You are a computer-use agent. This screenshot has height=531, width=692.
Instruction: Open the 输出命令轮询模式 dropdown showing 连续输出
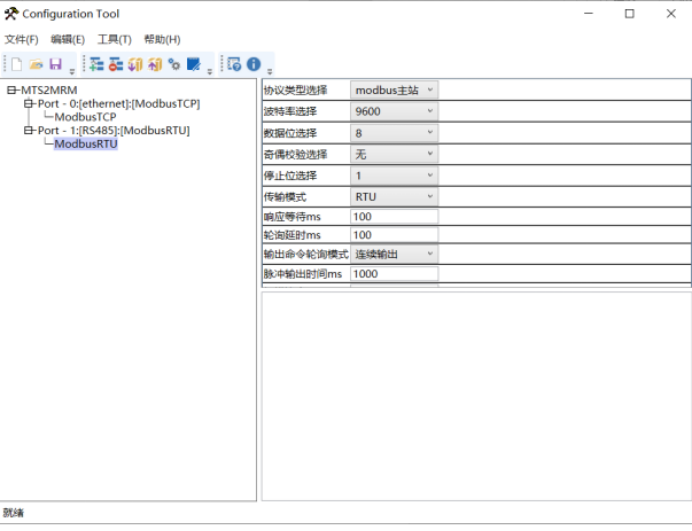click(394, 254)
